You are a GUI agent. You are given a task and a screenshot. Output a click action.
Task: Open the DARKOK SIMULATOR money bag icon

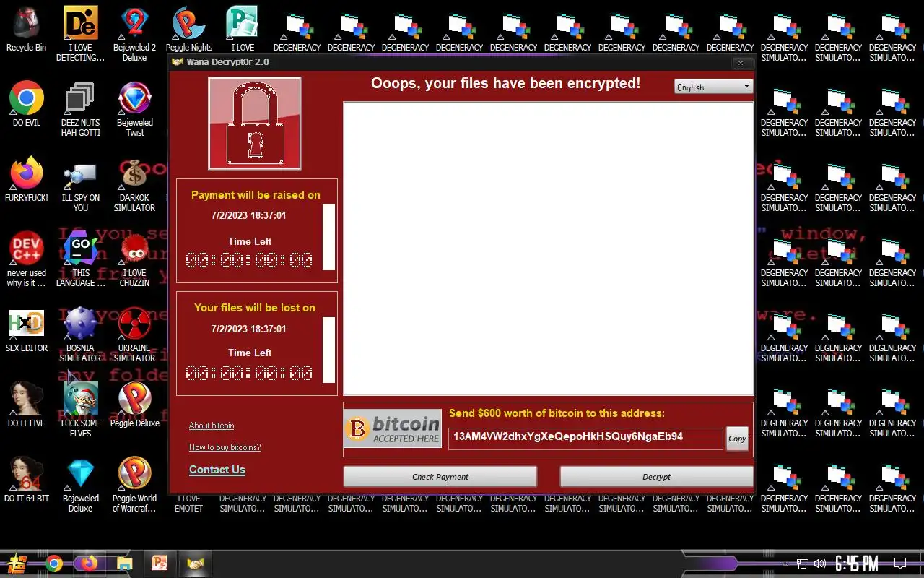134,184
